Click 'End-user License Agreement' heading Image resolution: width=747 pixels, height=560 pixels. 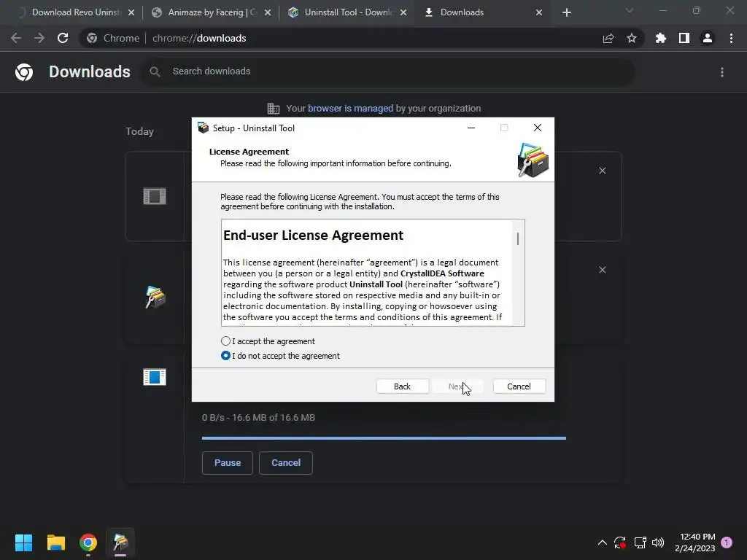tap(314, 236)
